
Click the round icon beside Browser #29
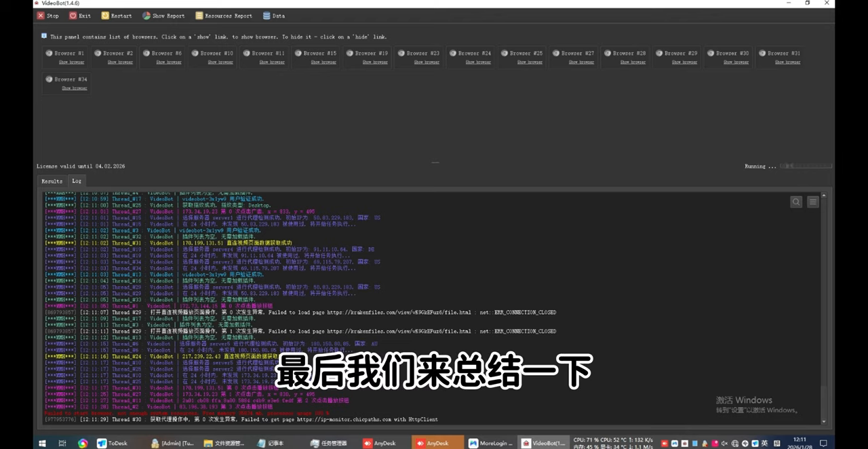[659, 53]
